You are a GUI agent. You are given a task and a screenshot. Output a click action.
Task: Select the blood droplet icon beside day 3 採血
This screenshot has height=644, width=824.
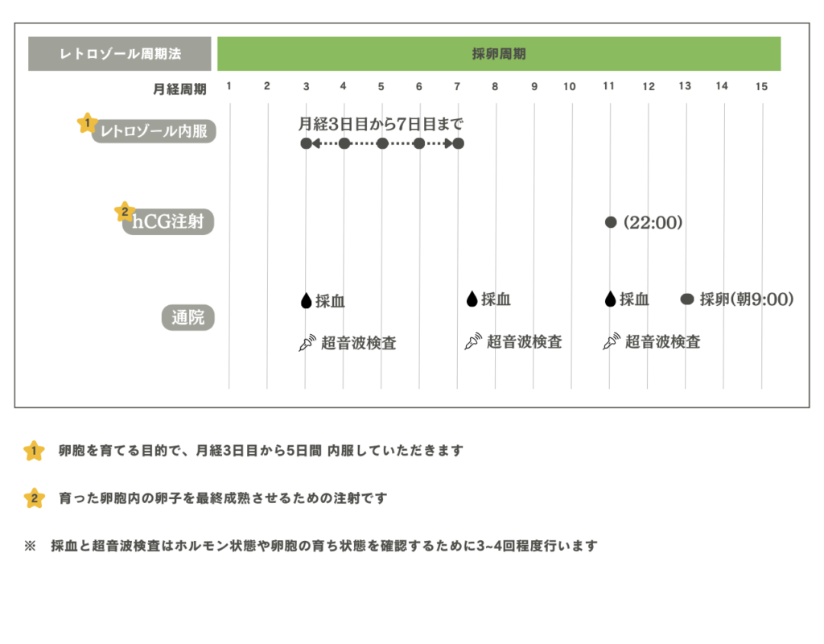tap(307, 299)
